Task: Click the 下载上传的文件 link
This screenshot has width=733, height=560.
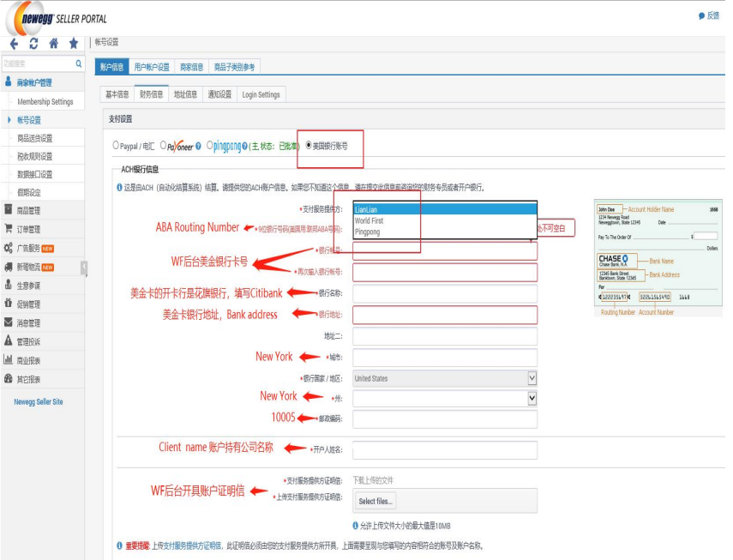Action: click(x=373, y=480)
